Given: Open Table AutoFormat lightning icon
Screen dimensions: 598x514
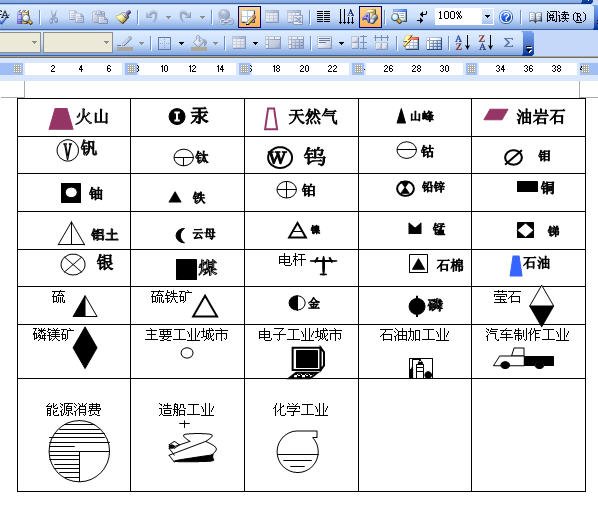Looking at the screenshot, I should point(411,43).
